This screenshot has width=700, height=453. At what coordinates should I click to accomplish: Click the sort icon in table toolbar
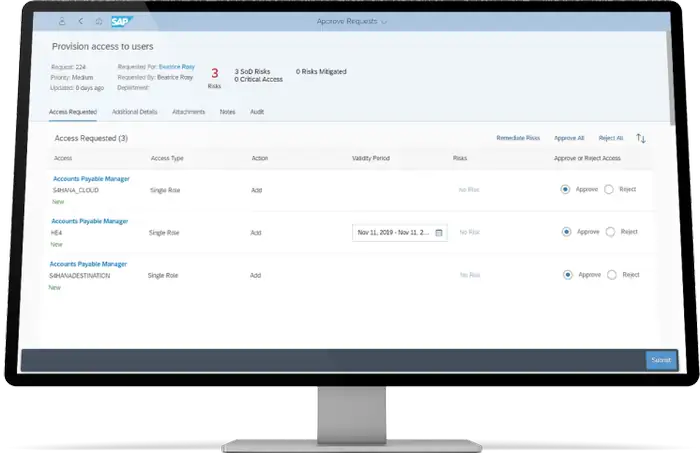641,138
